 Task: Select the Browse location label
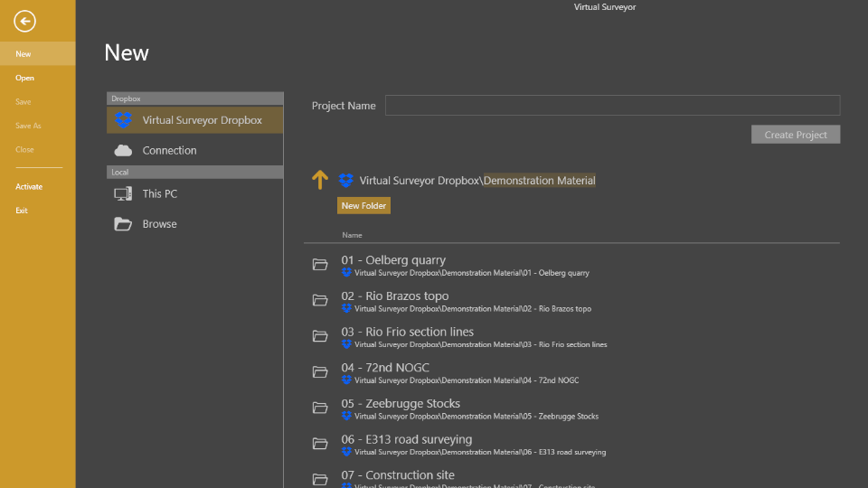(x=159, y=224)
